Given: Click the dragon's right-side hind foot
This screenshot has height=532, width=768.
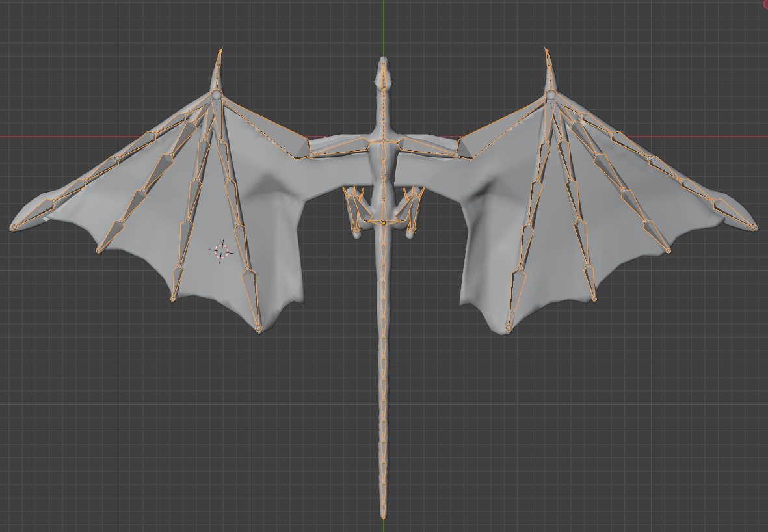Looking at the screenshot, I should coord(410,233).
